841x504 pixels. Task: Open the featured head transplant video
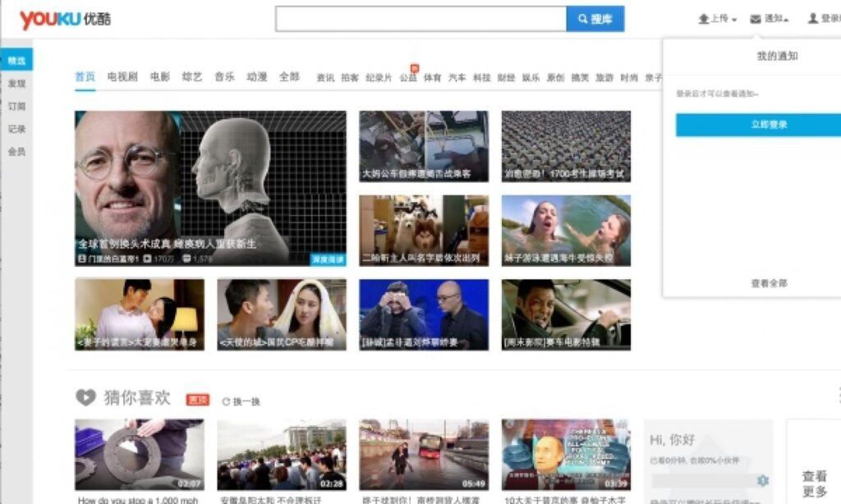(x=211, y=189)
